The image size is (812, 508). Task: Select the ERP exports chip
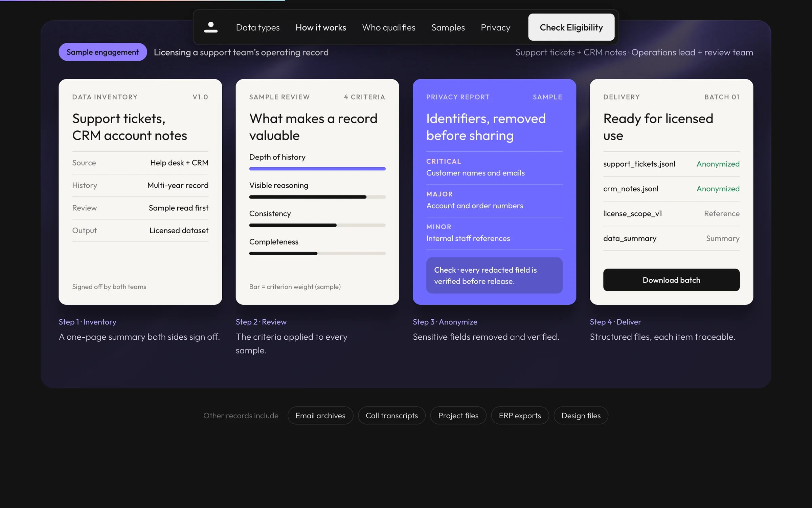(520, 415)
